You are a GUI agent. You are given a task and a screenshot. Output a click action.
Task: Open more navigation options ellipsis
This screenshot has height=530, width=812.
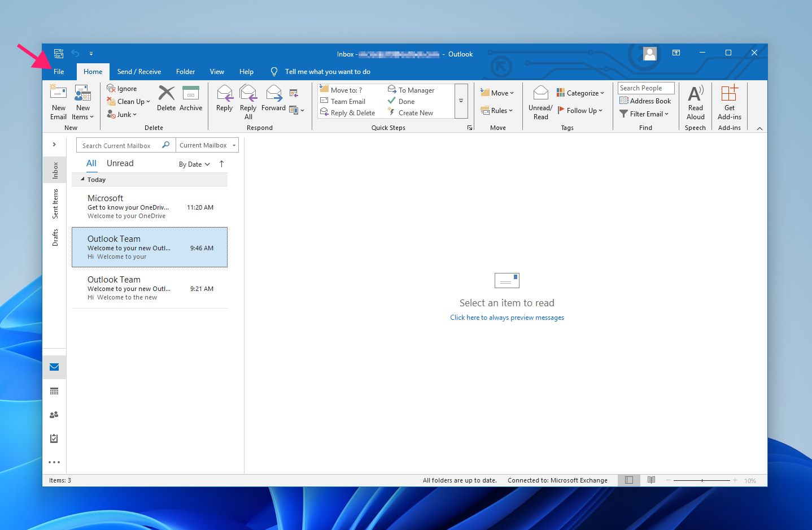(54, 462)
